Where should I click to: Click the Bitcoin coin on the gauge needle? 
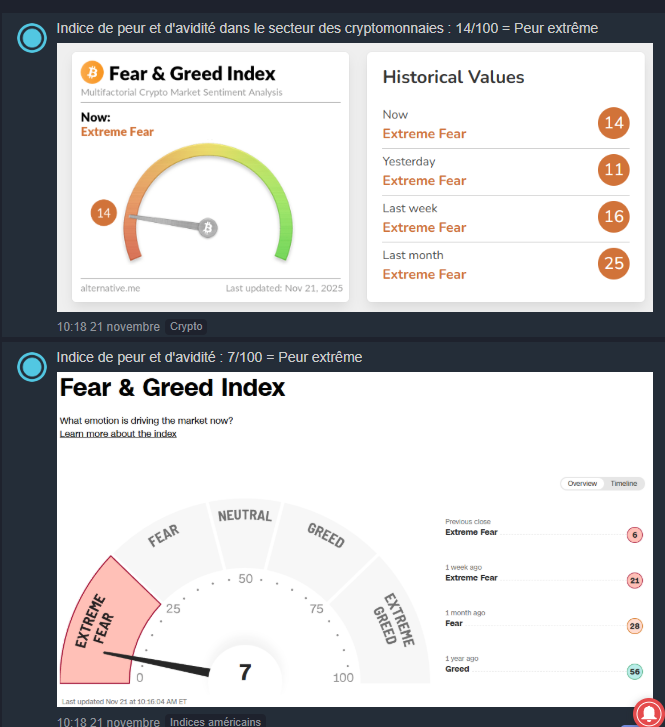pyautogui.click(x=208, y=228)
